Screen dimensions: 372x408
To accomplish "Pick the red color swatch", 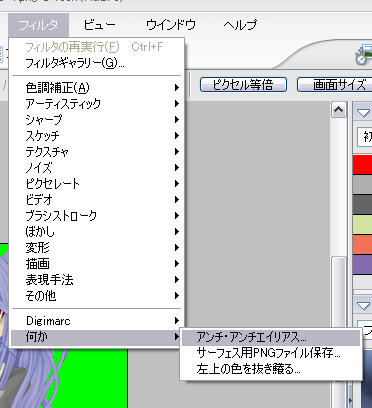I will click(x=363, y=165).
